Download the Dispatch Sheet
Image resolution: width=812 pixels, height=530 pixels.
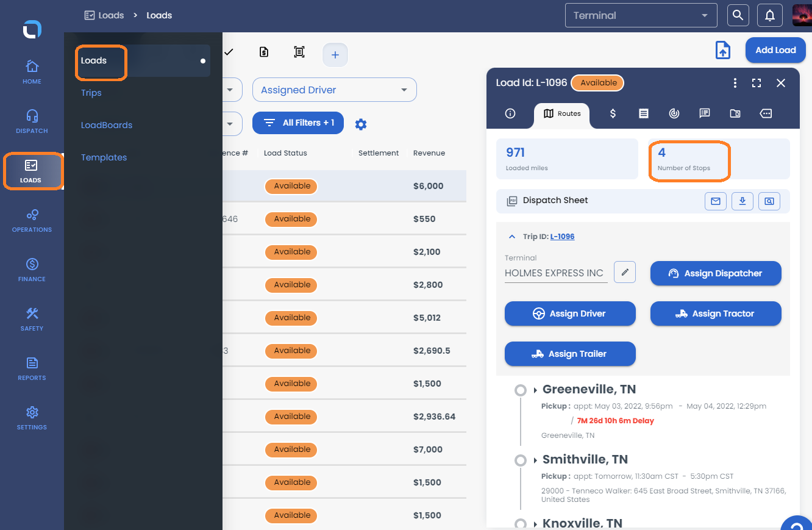[x=743, y=201]
